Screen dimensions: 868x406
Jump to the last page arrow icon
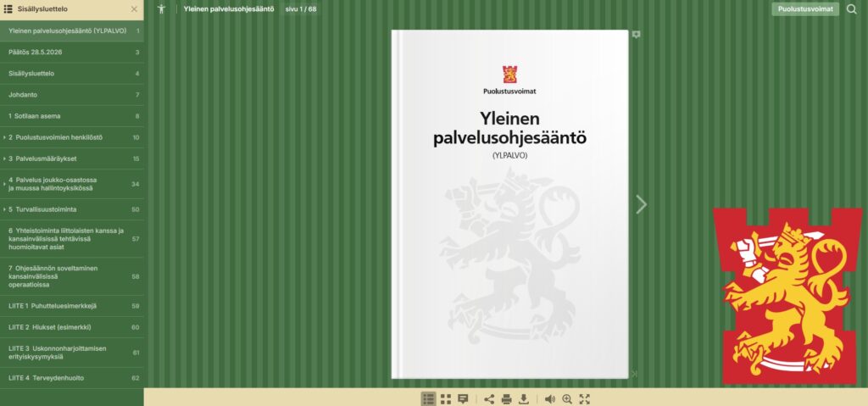(x=634, y=374)
